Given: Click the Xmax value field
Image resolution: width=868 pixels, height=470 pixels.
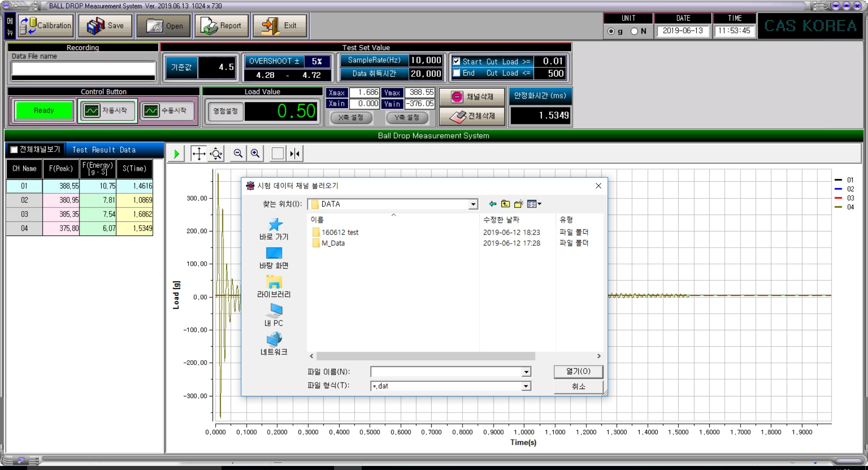Looking at the screenshot, I should tap(364, 93).
